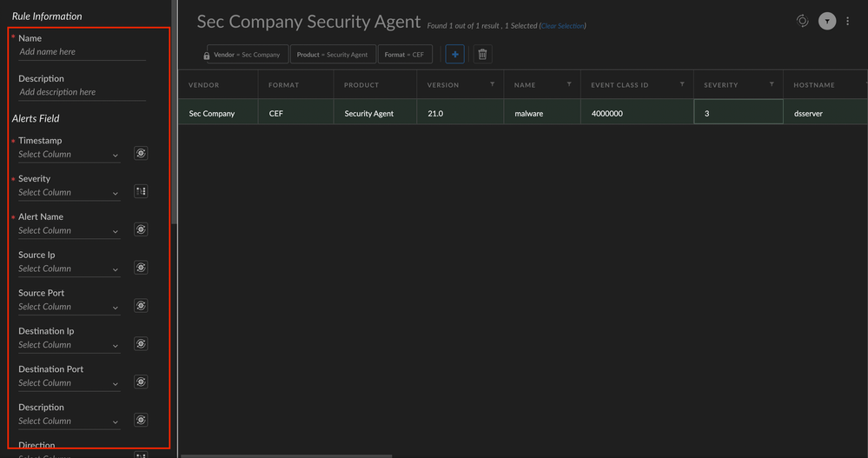Open the three-dot more options menu
The height and width of the screenshot is (458, 868).
click(x=848, y=22)
